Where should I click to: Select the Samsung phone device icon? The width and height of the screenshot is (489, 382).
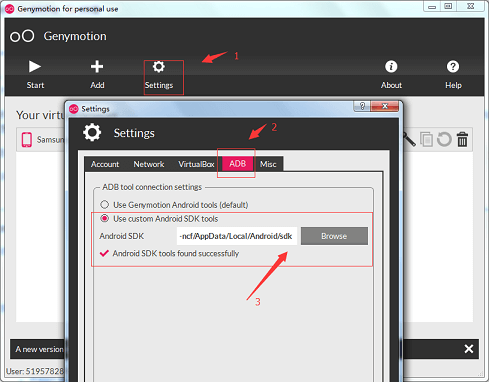coord(27,139)
